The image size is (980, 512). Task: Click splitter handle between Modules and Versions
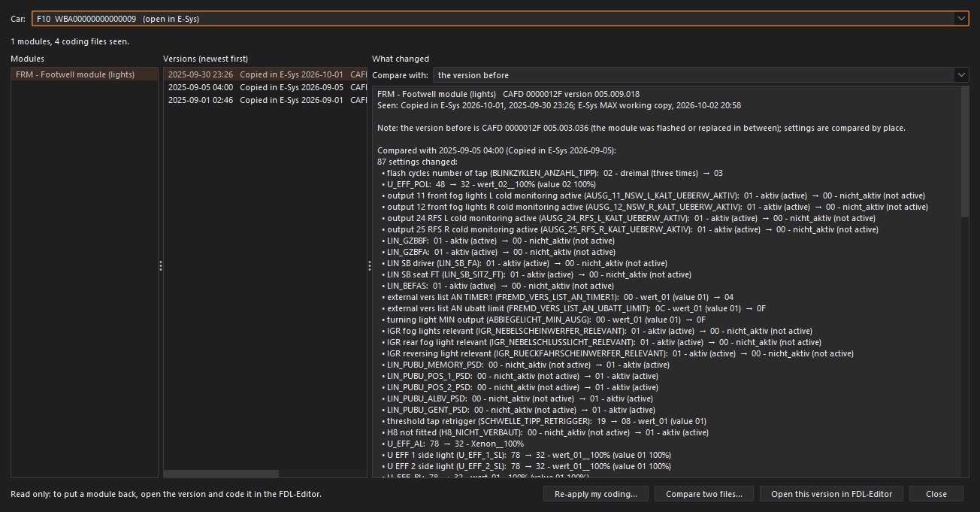pyautogui.click(x=161, y=266)
